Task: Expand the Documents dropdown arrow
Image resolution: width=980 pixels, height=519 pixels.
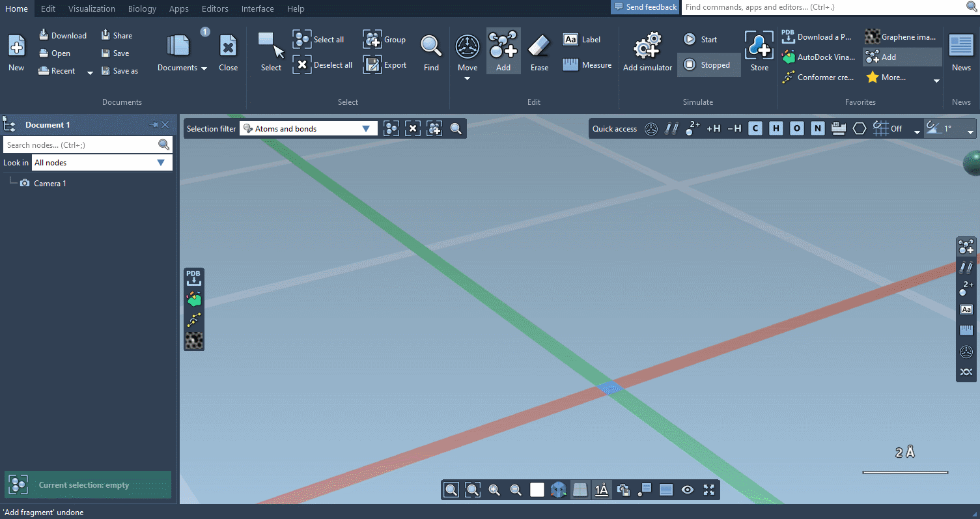Action: [204, 68]
